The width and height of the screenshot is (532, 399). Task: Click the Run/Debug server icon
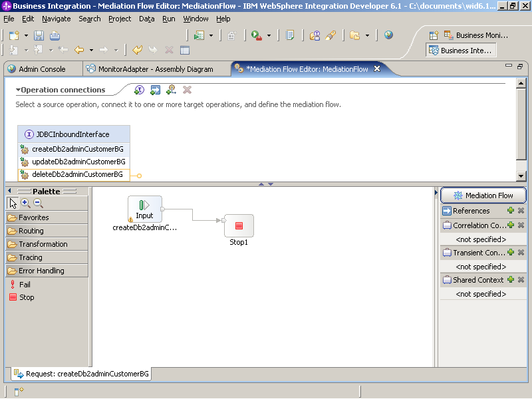256,35
